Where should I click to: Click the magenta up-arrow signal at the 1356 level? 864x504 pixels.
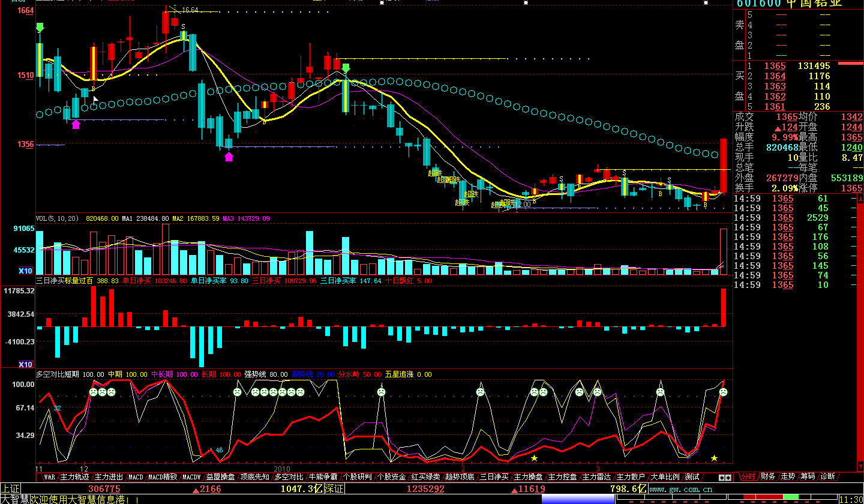coord(229,157)
